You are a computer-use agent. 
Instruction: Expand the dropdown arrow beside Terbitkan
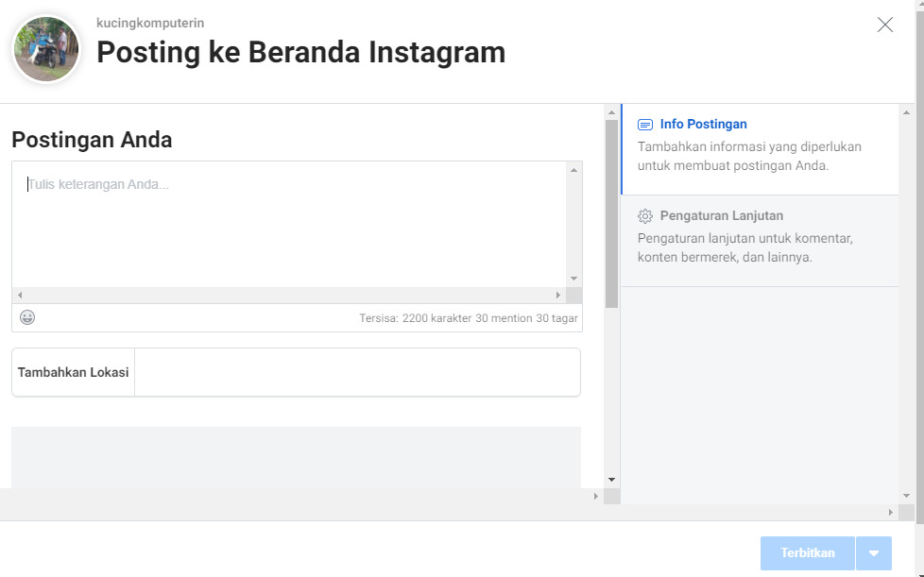pos(875,552)
